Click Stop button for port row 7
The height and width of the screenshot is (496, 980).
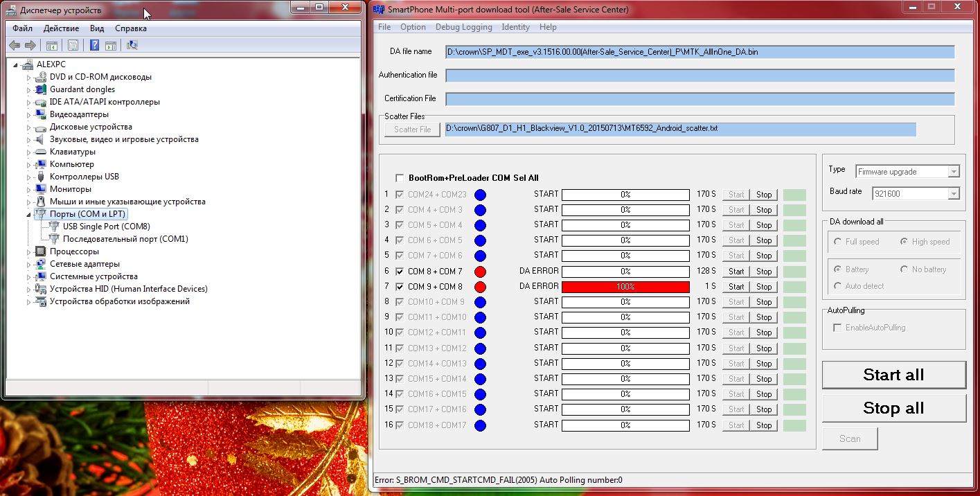(764, 287)
